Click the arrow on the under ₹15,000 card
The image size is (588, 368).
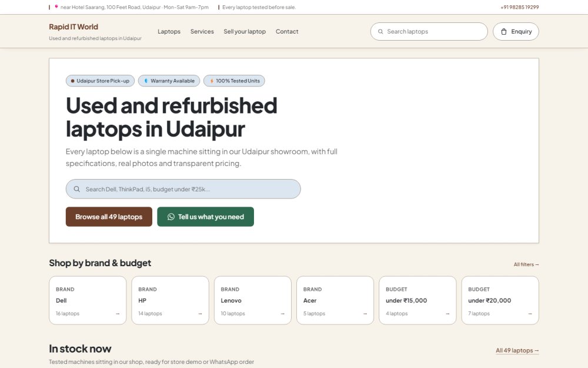click(447, 314)
